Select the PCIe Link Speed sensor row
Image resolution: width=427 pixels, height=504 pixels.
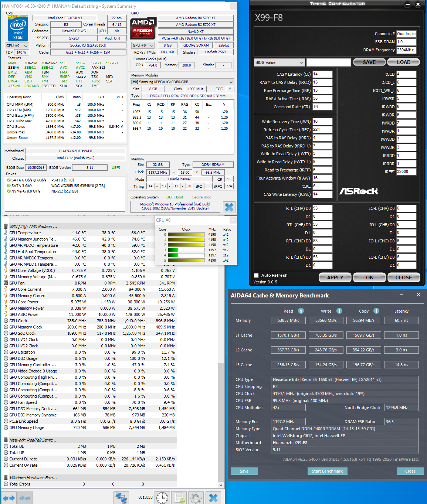90,421
